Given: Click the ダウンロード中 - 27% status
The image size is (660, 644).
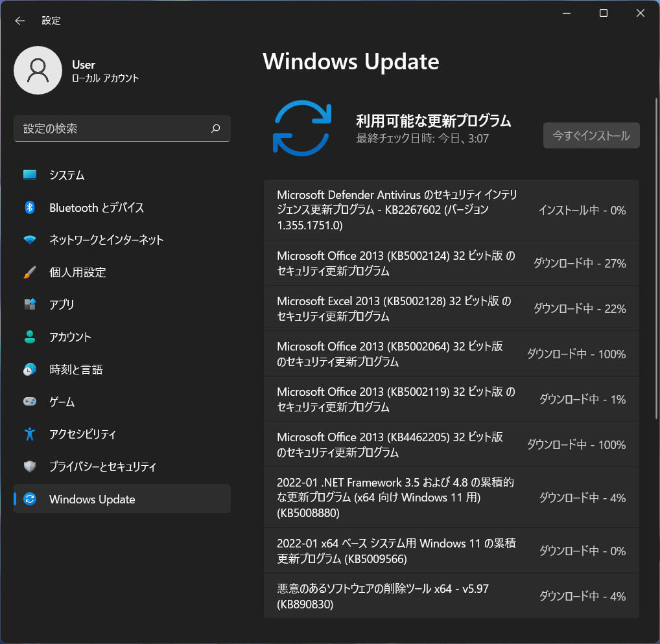Looking at the screenshot, I should 580,263.
